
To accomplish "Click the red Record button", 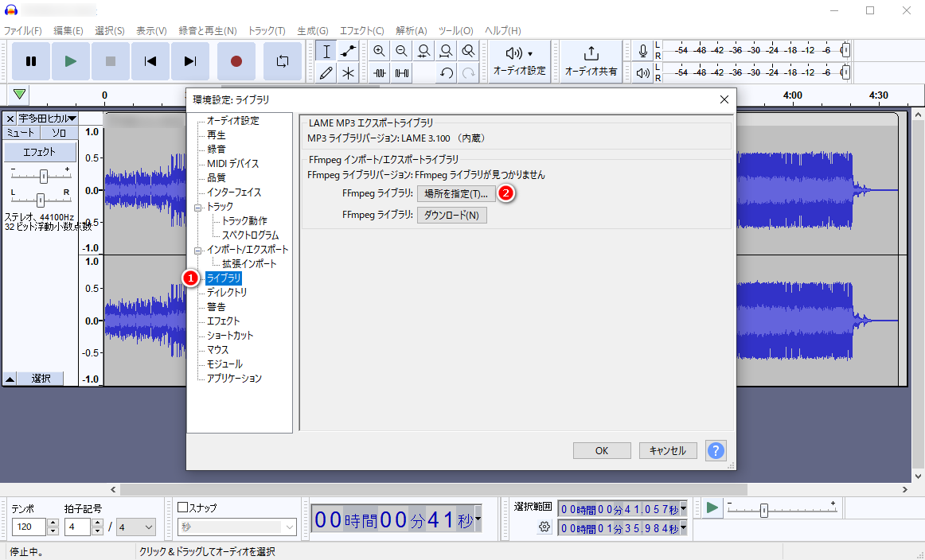I will point(236,60).
